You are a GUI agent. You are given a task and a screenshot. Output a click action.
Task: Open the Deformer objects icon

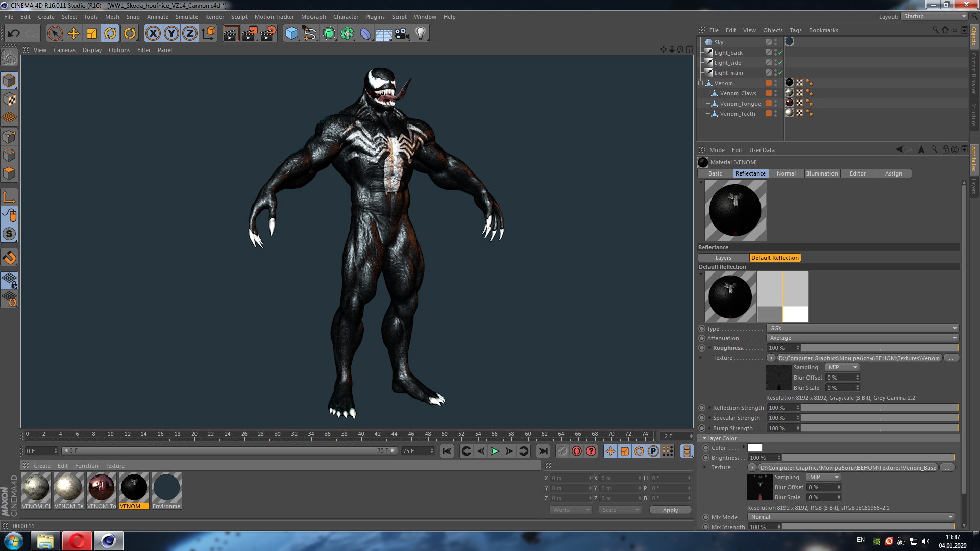pos(365,34)
